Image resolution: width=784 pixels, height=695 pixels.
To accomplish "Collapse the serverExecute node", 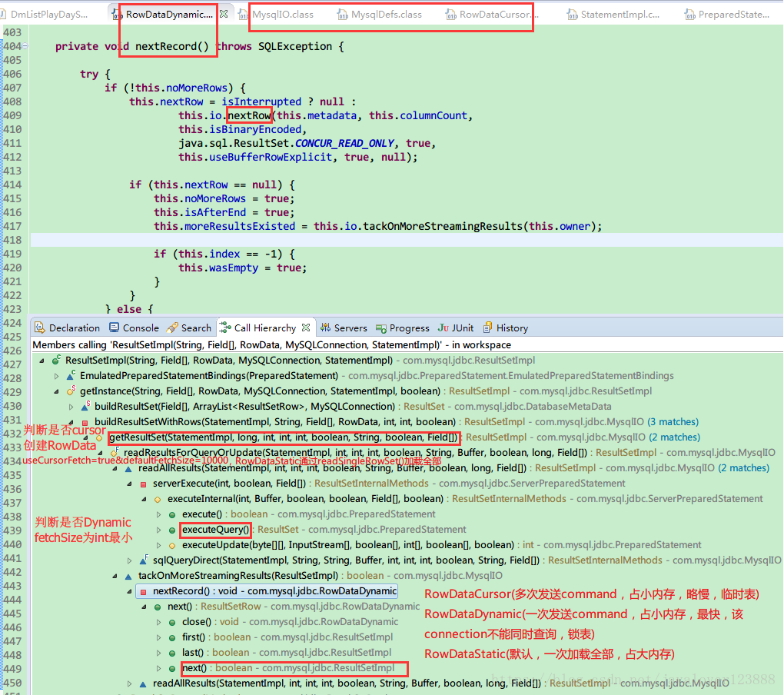I will 129,484.
